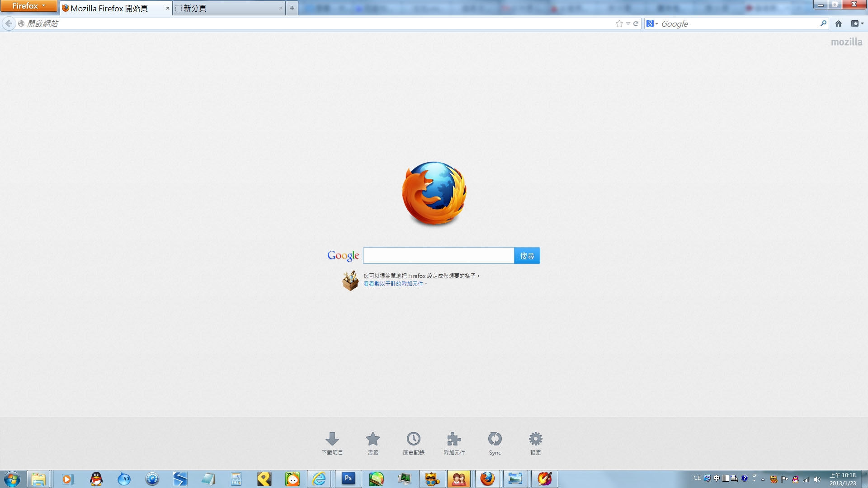Expand the search engine selector dropdown

pos(652,23)
